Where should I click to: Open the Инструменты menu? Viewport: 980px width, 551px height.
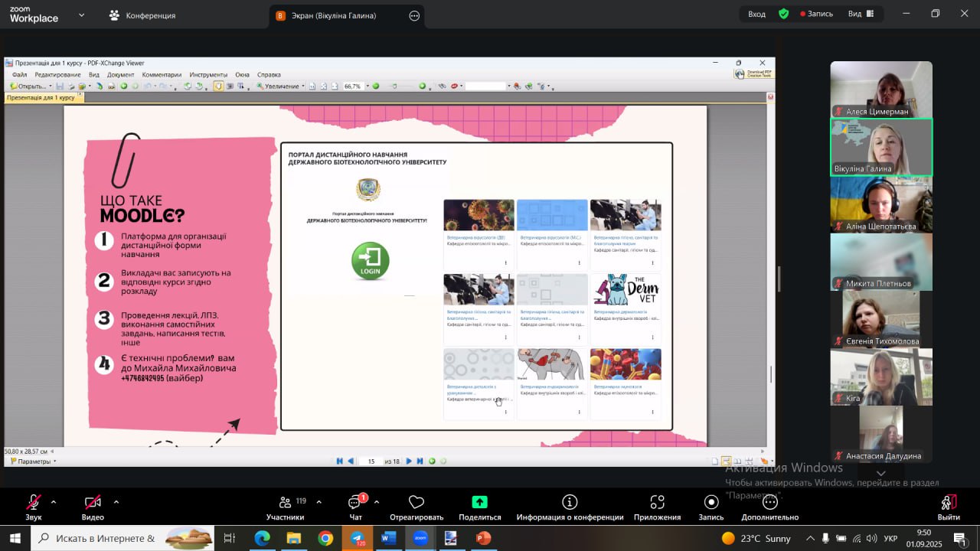(208, 75)
